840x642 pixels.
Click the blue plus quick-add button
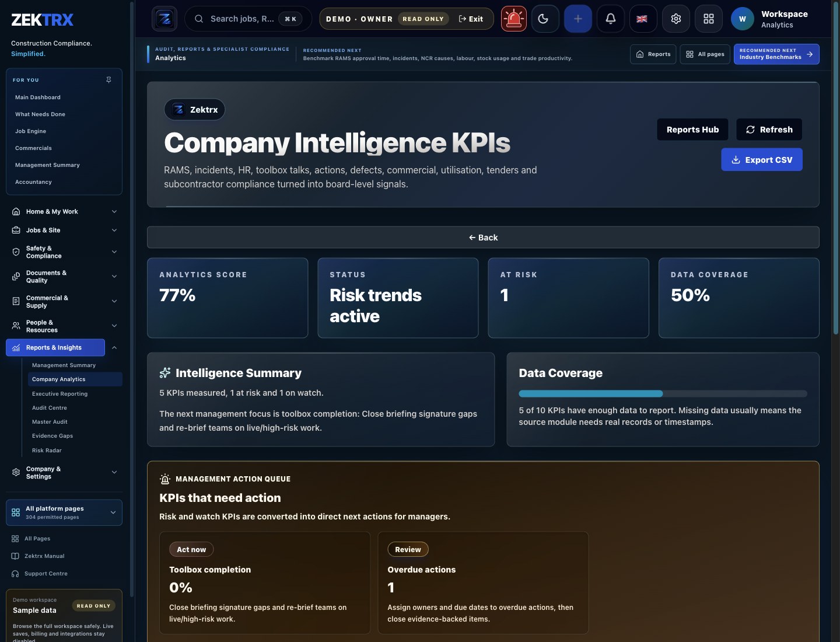point(578,19)
